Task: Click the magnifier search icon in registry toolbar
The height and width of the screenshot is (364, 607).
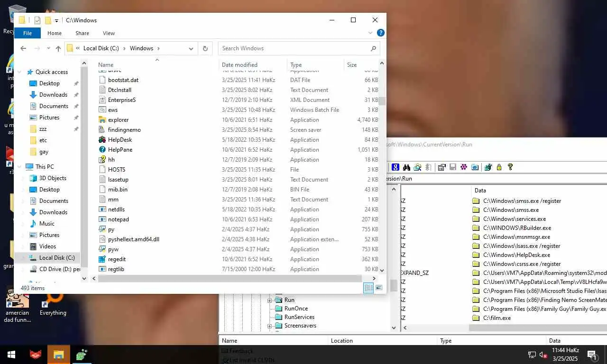Action: 417,167
